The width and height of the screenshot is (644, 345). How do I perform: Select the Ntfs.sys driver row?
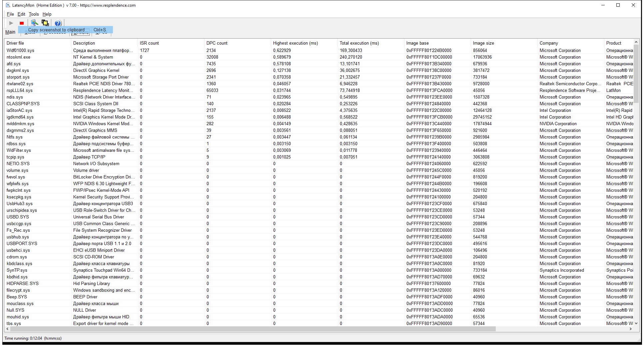pos(319,137)
